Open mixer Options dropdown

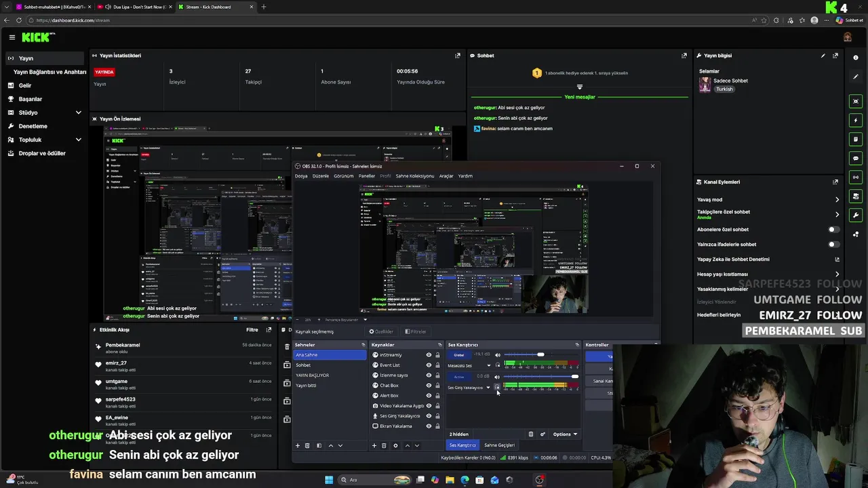coord(565,434)
